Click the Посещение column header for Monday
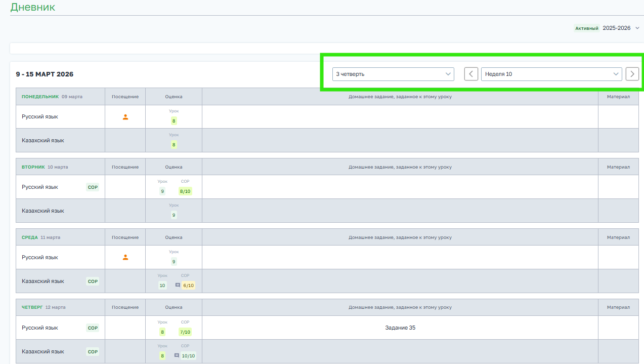The image size is (644, 364). point(125,97)
